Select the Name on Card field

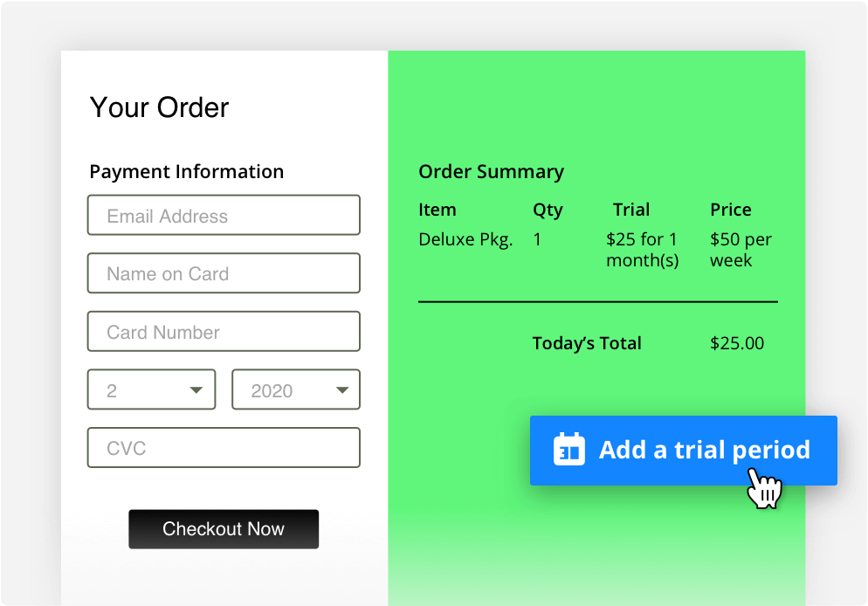[224, 272]
